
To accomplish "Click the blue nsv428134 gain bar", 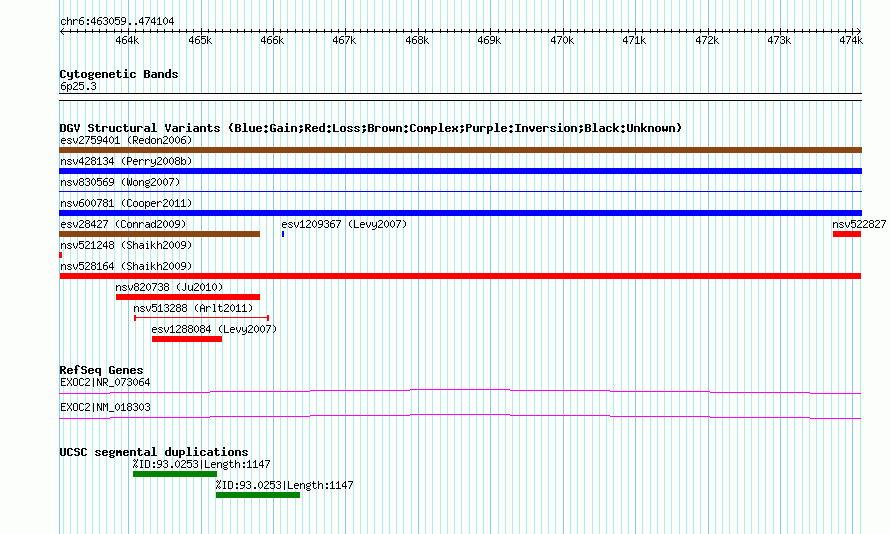I will (x=460, y=171).
